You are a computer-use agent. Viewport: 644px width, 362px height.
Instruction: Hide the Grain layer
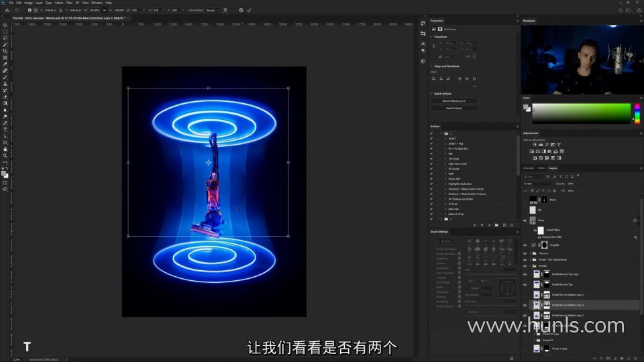pyautogui.click(x=525, y=221)
